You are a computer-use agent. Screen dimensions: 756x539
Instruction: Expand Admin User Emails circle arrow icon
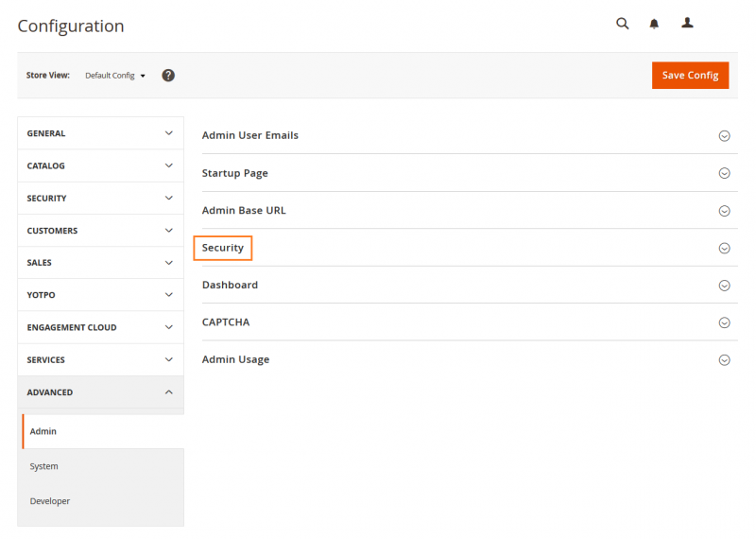click(724, 136)
